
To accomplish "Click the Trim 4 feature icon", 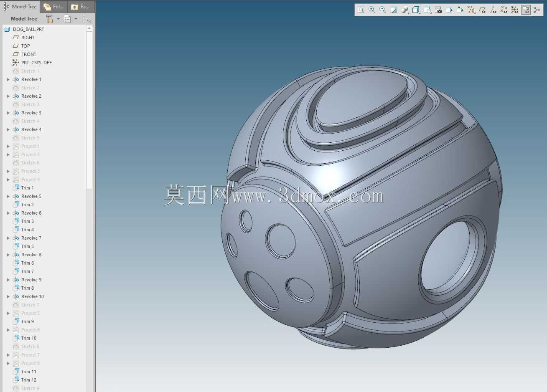I will click(x=16, y=230).
